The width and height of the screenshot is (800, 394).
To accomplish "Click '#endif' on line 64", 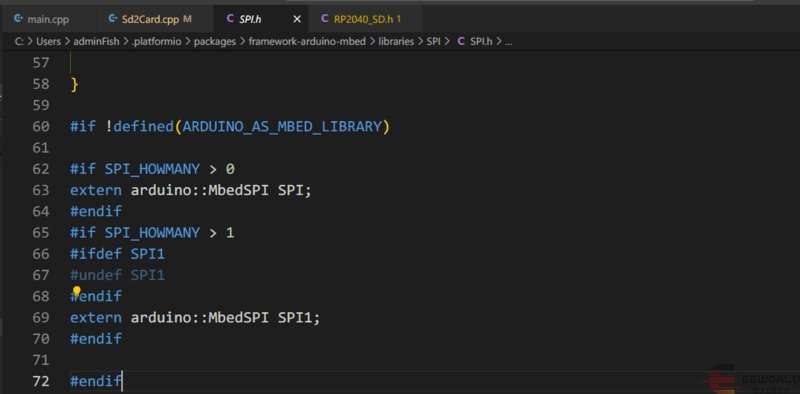I will [96, 211].
